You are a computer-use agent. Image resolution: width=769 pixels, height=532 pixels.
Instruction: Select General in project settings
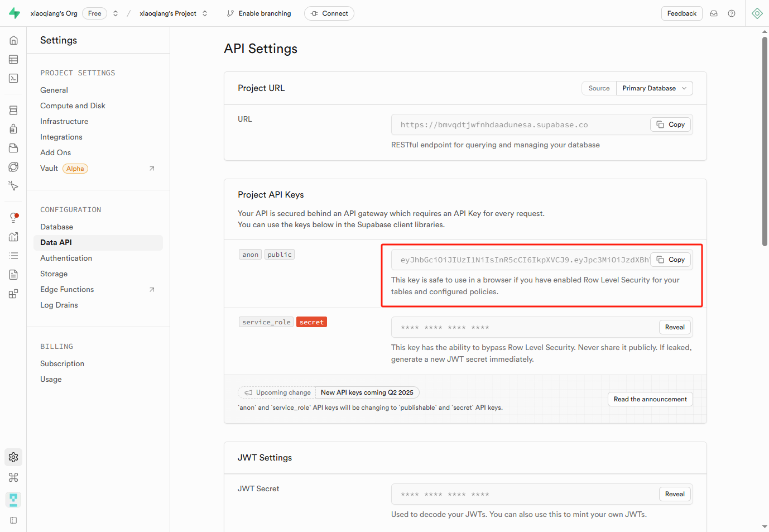tap(54, 90)
